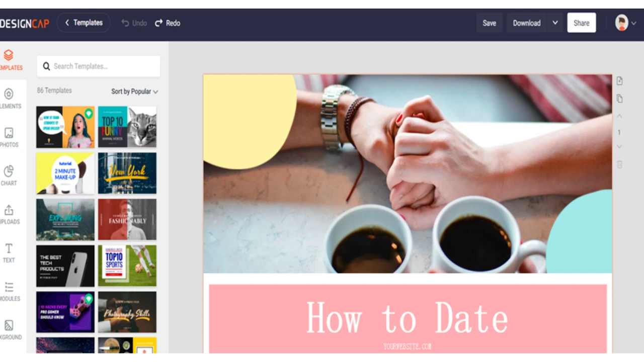Click the search magnifier icon

(46, 66)
